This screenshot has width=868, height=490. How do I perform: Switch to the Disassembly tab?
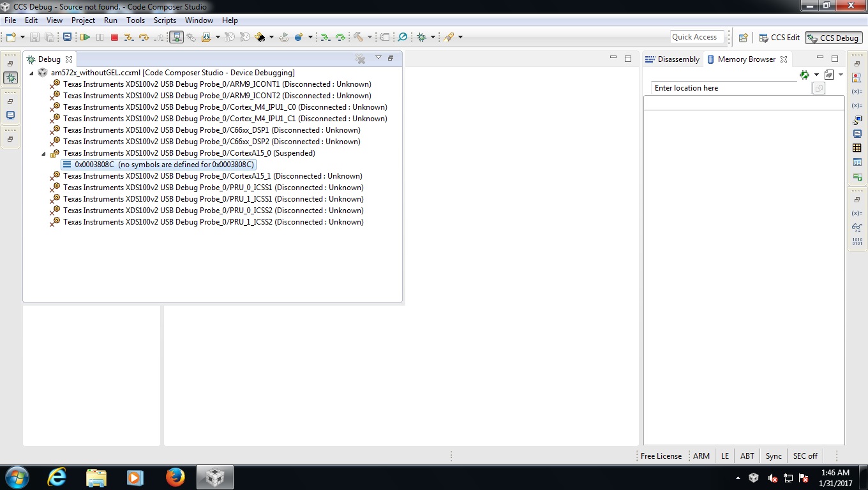click(672, 59)
